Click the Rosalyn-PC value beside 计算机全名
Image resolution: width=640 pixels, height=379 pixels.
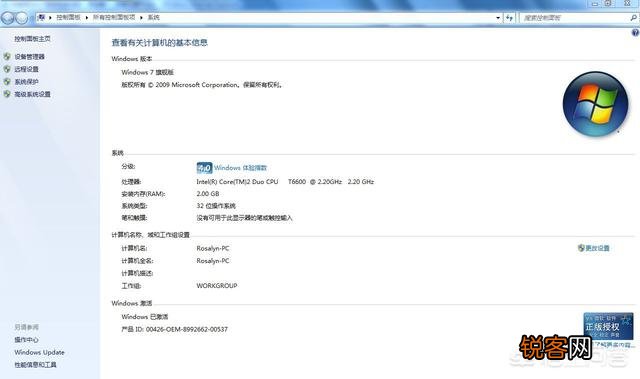tap(213, 261)
